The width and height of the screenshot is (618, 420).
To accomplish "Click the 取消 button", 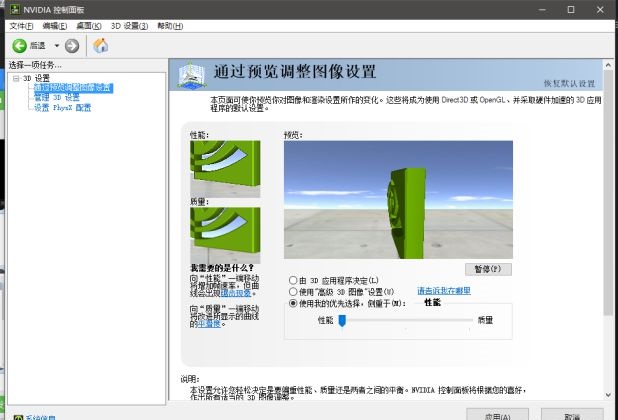I will click(572, 415).
